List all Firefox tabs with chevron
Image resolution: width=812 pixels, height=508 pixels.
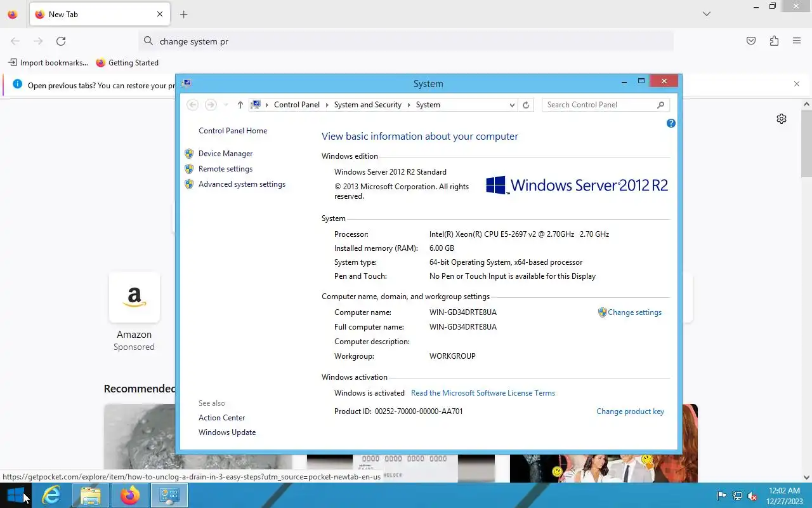click(707, 14)
